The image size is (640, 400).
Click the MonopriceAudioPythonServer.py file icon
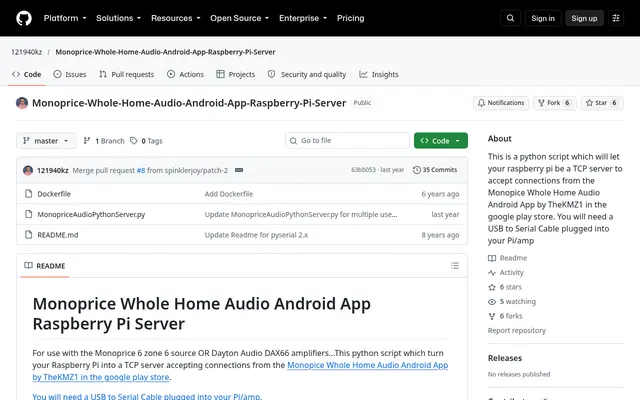(x=29, y=214)
